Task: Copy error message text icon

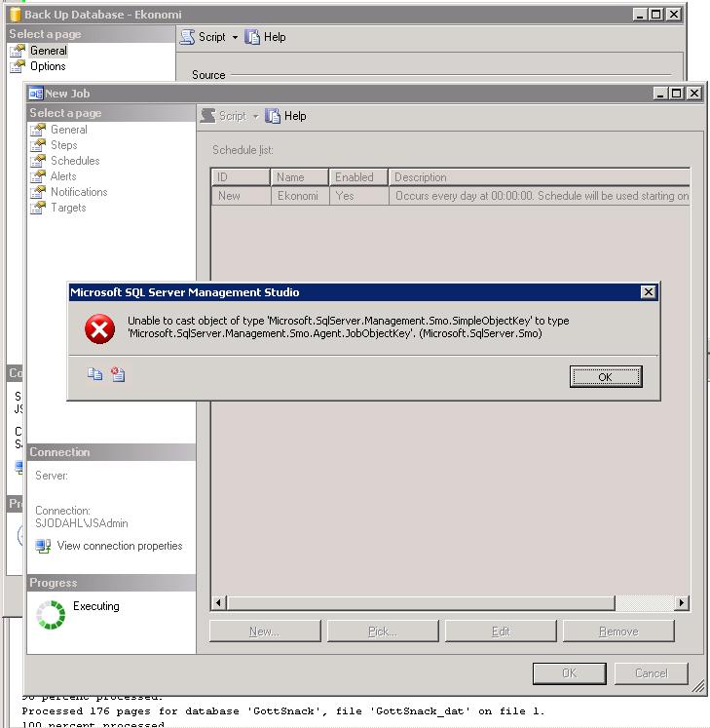Action: (95, 374)
